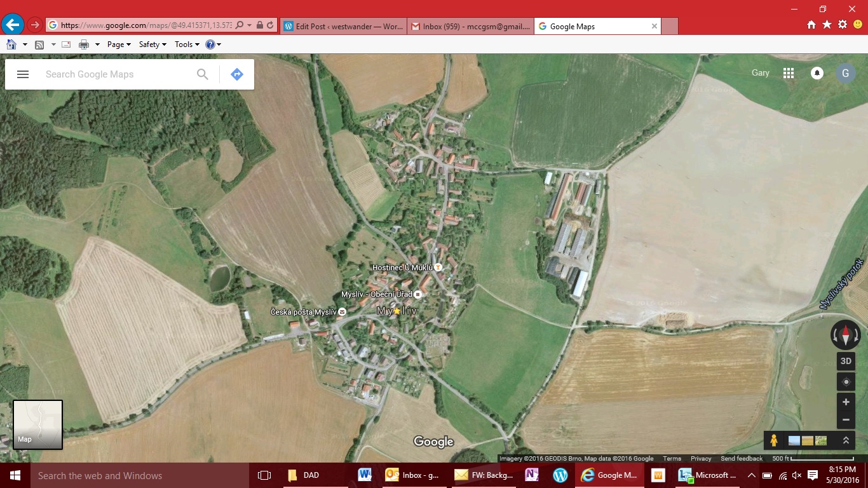Open the Google Maps hamburger menu
This screenshot has width=868, height=488.
[x=23, y=74]
